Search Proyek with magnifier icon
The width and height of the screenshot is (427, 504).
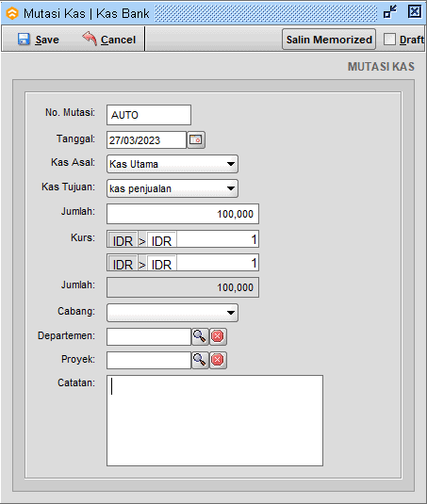click(200, 360)
